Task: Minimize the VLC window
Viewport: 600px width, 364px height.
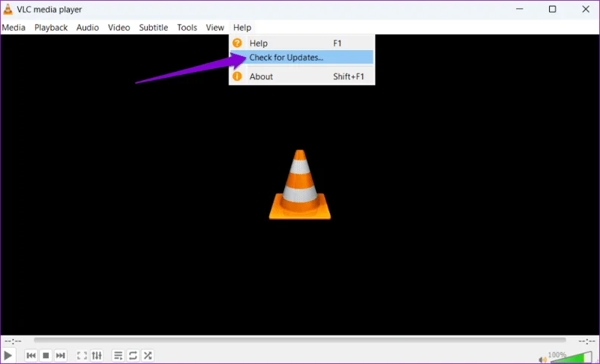Action: pyautogui.click(x=519, y=9)
